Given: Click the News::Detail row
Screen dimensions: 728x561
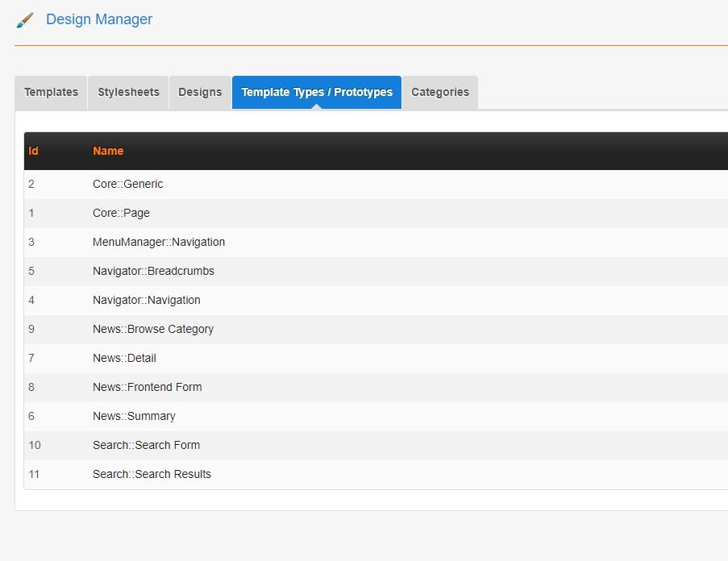Looking at the screenshot, I should point(124,358).
